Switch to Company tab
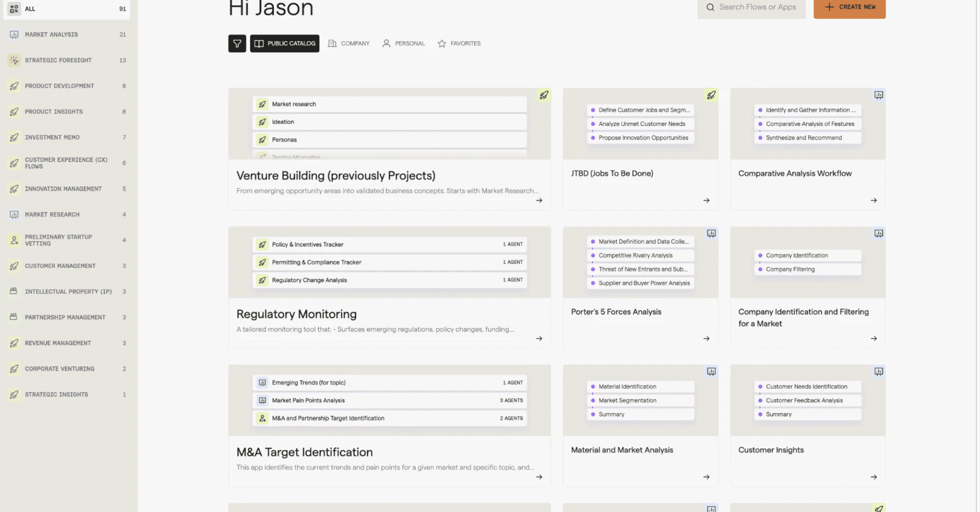Image resolution: width=980 pixels, height=512 pixels. pyautogui.click(x=349, y=44)
